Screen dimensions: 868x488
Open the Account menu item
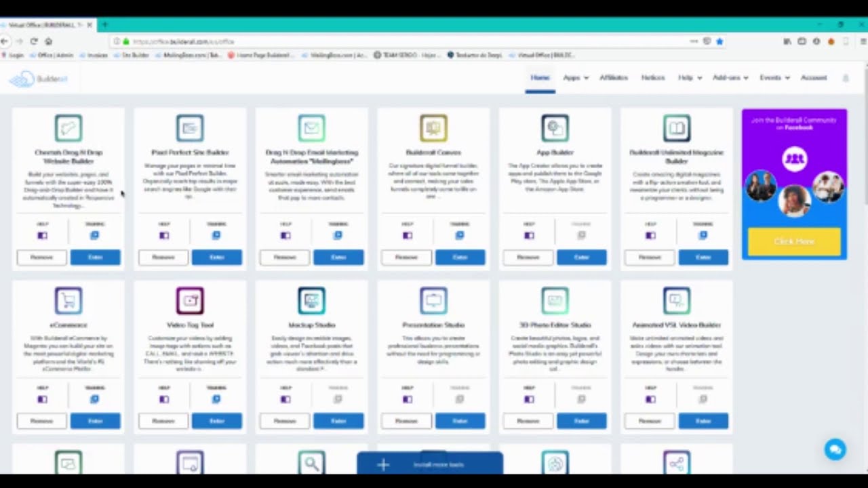click(x=814, y=78)
